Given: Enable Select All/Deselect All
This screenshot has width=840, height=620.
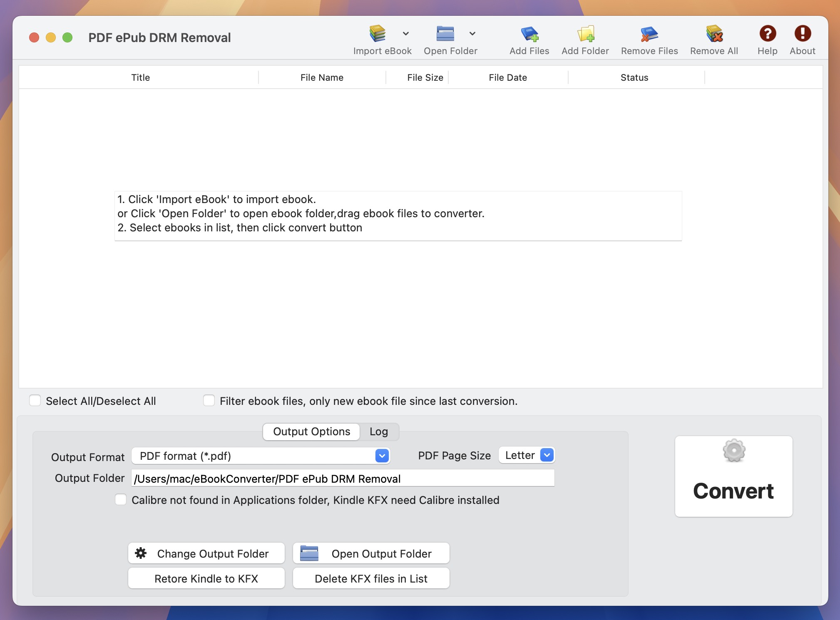Looking at the screenshot, I should (x=35, y=400).
